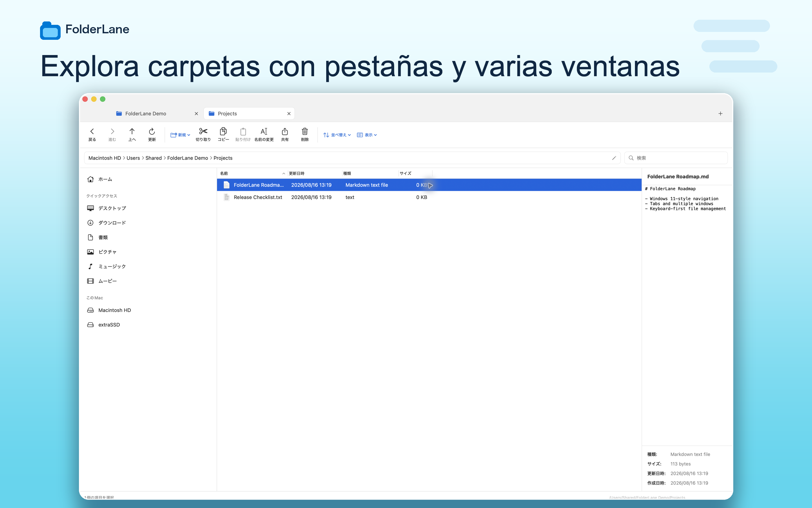Rename the file via 名前の変更
812x508 pixels.
(264, 134)
